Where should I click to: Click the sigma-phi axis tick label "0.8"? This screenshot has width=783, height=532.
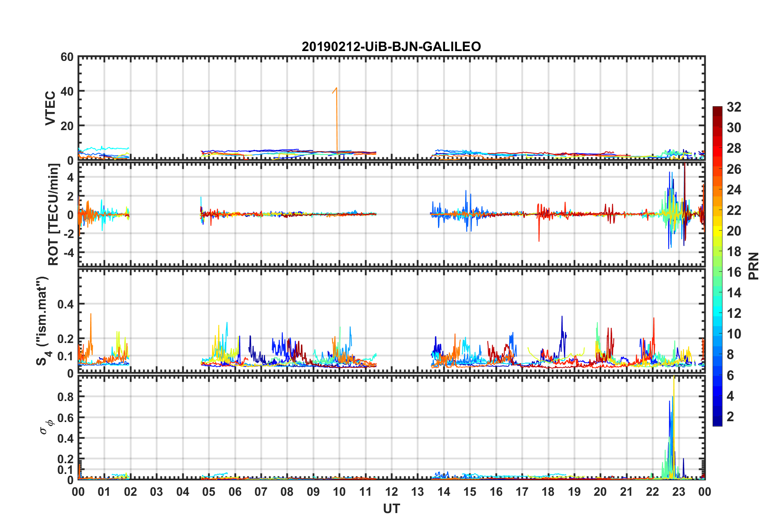(x=65, y=397)
